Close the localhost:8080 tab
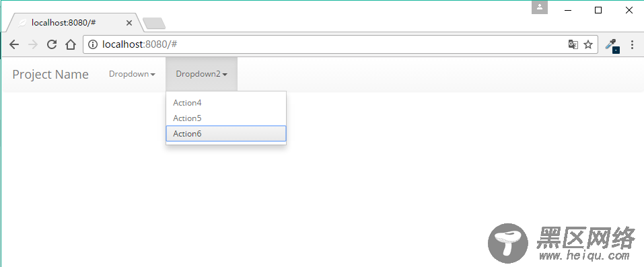Screen dimensions: 644x267 click(129, 23)
